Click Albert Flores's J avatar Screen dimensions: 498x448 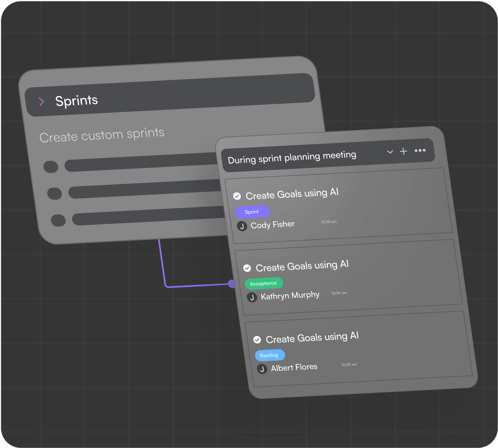point(262,369)
